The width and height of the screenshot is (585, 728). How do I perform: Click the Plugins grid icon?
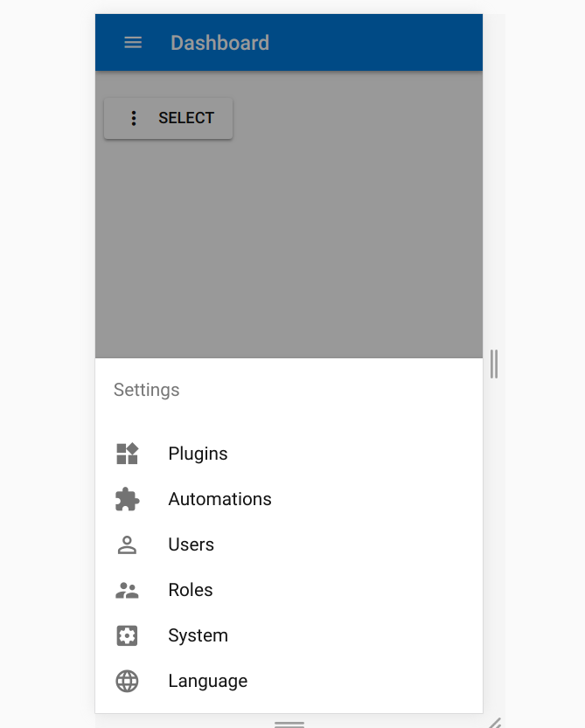pos(127,454)
